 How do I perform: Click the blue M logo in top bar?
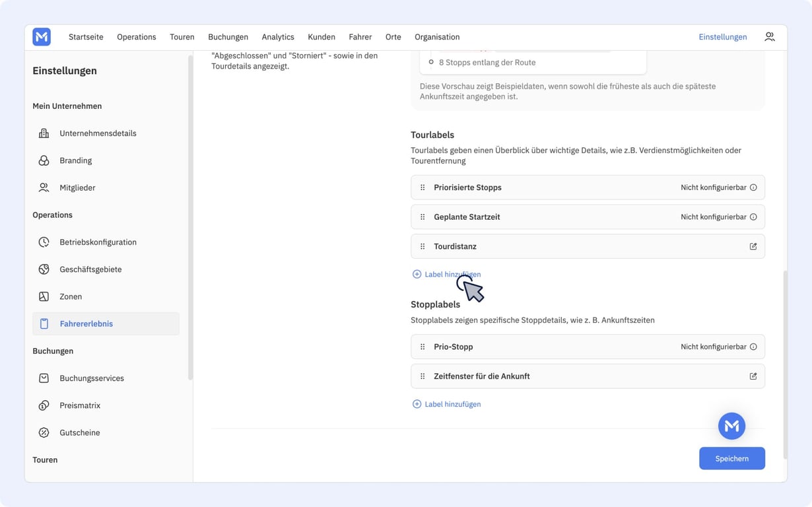coord(42,37)
